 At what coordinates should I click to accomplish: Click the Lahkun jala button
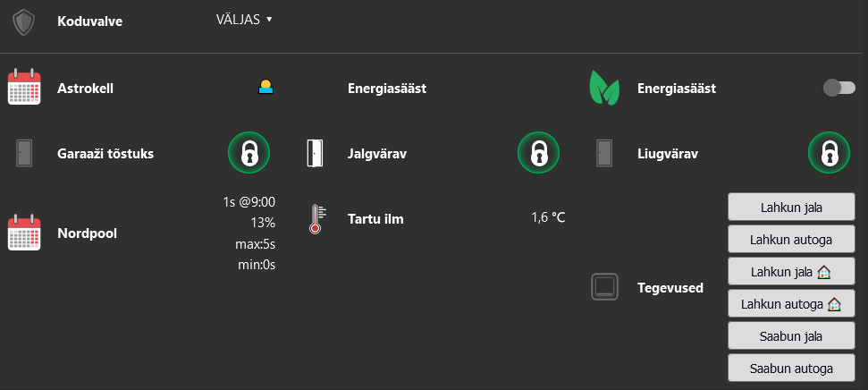[x=791, y=208]
